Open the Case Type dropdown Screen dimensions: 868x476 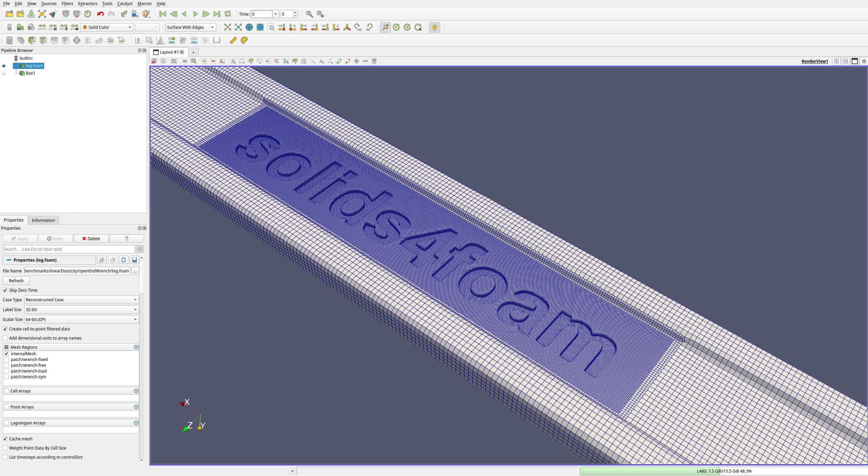[x=82, y=300]
